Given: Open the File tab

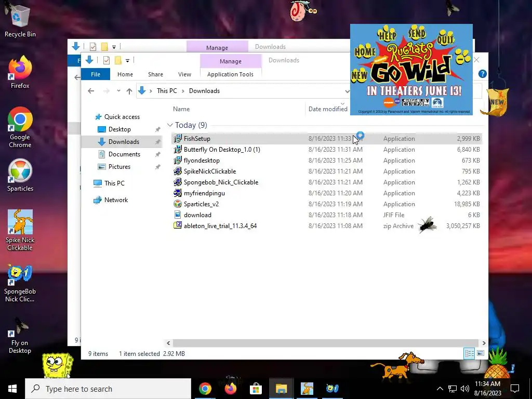Looking at the screenshot, I should (x=96, y=74).
